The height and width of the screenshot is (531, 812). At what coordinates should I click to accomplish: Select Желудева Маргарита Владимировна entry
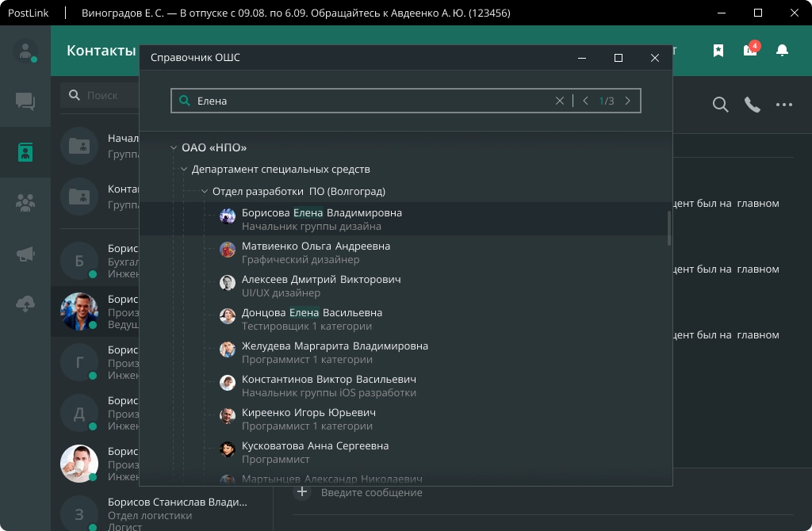(404, 353)
